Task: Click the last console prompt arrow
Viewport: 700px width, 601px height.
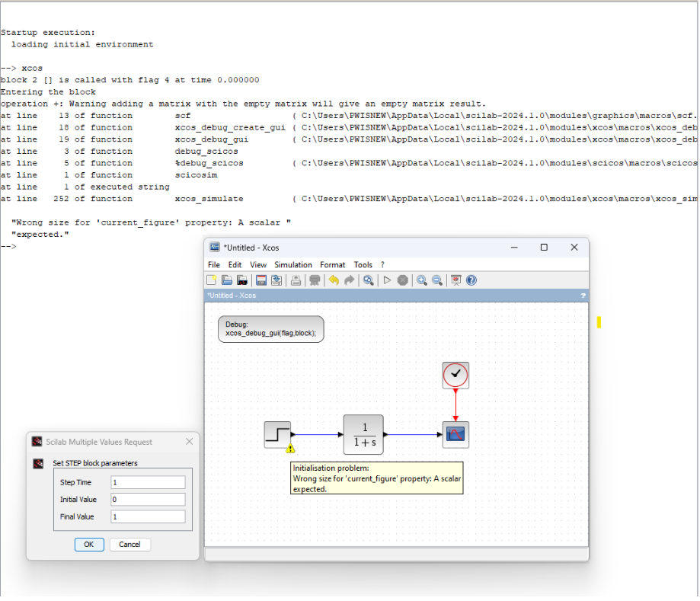Action: pos(8,247)
